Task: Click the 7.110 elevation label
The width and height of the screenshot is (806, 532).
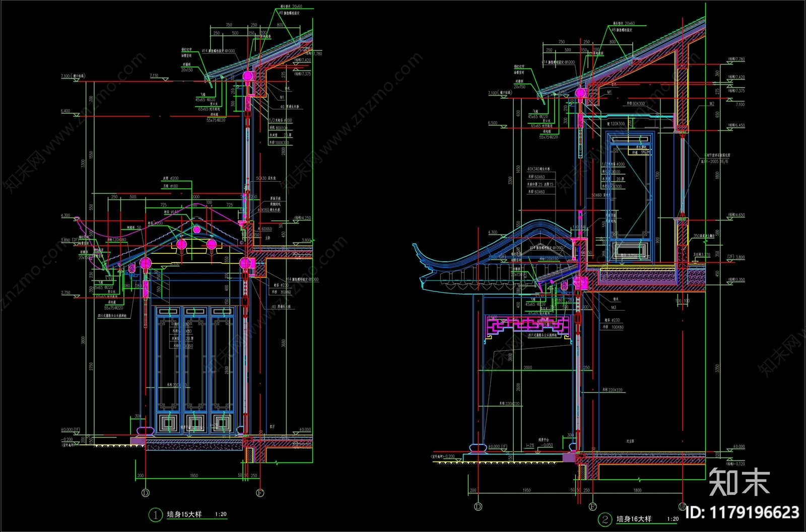Action: [x=154, y=75]
